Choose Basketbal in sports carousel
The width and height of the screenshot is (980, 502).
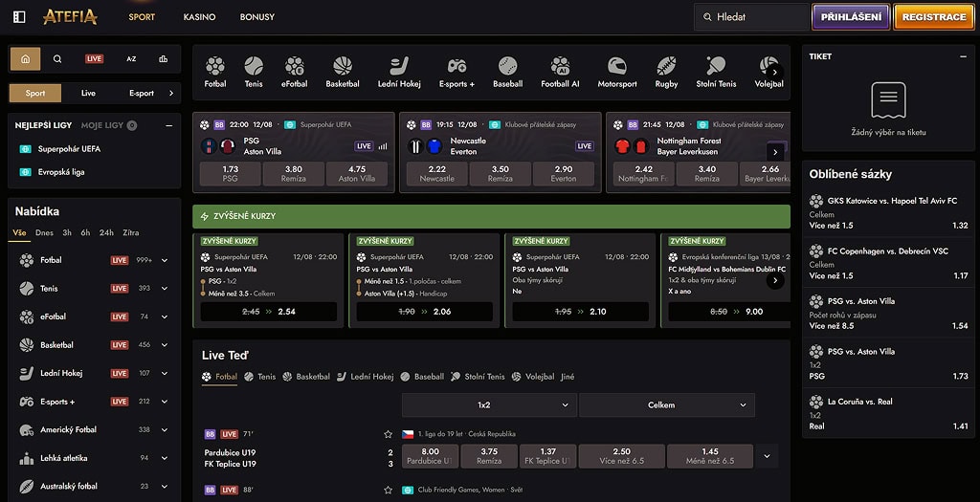[343, 72]
